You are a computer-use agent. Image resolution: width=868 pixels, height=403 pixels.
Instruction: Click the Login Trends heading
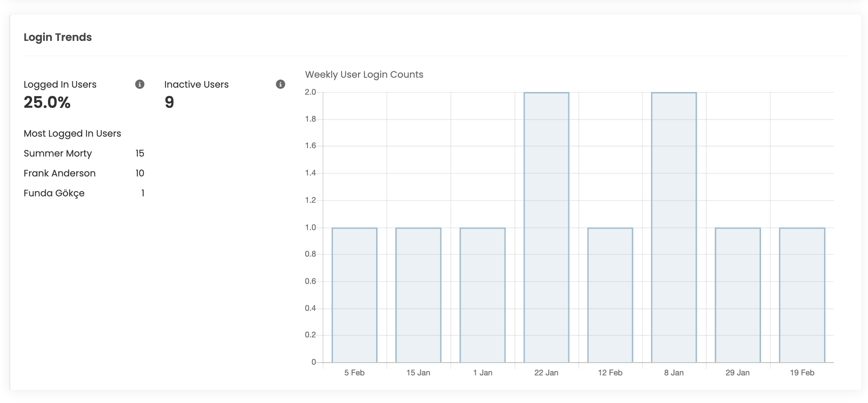58,37
